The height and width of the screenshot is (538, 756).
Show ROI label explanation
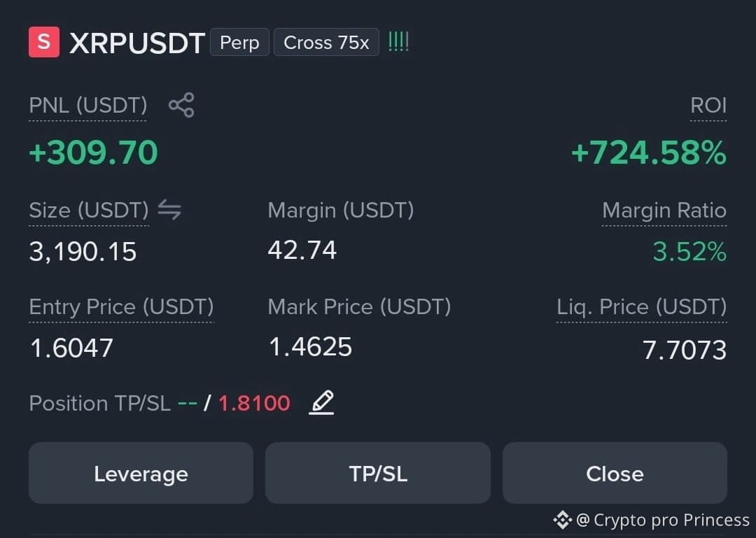click(x=708, y=105)
